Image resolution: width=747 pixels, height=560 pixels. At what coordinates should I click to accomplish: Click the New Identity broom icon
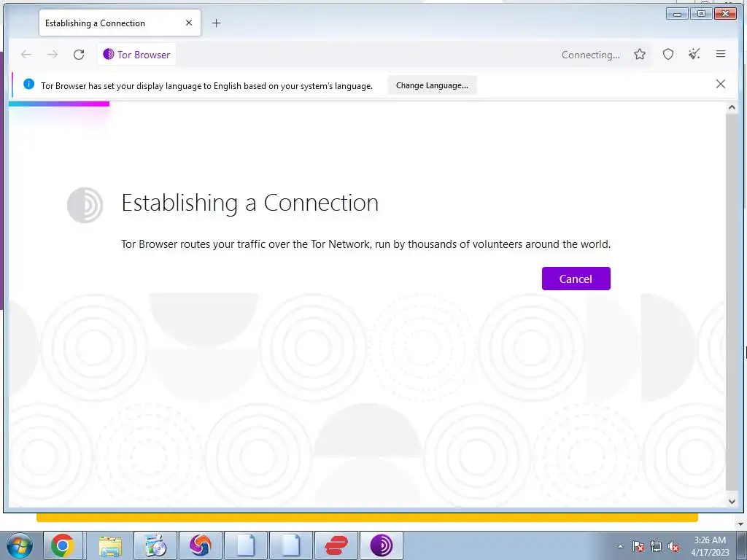(x=694, y=54)
